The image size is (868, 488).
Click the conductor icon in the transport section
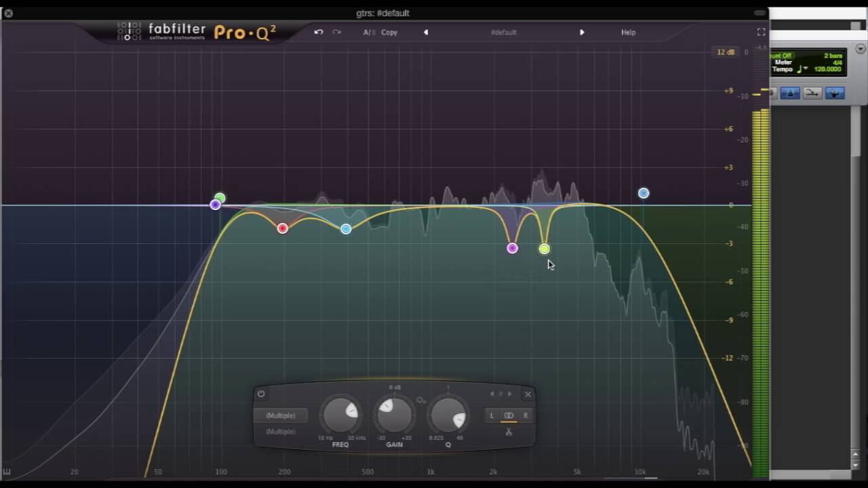click(x=833, y=93)
